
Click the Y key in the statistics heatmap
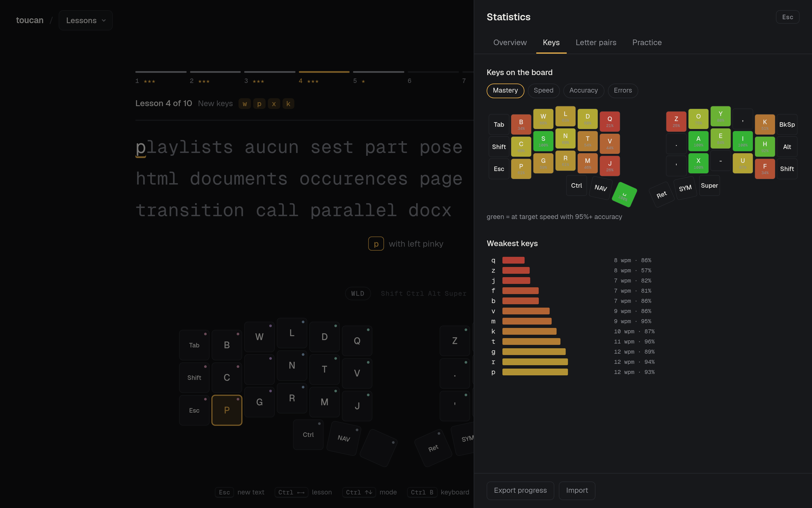click(720, 116)
